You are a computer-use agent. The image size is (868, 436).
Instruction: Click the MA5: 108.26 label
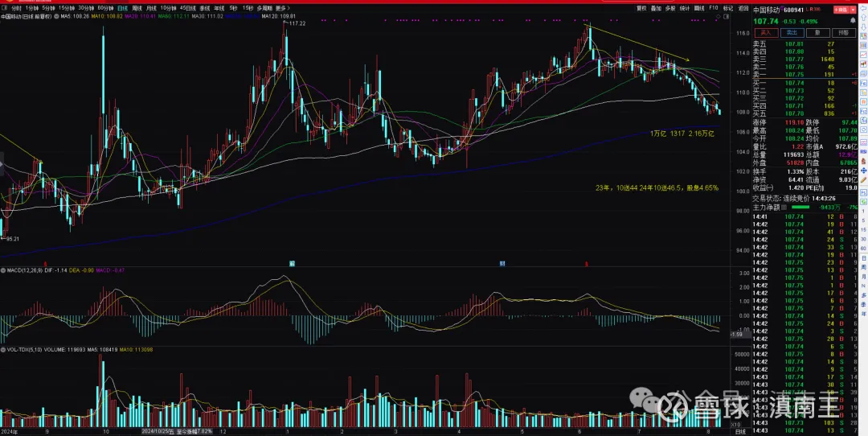click(x=76, y=17)
